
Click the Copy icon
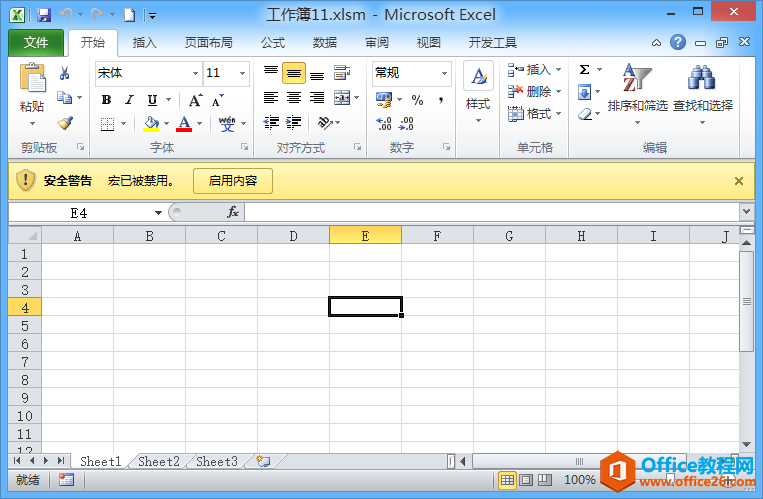point(65,97)
